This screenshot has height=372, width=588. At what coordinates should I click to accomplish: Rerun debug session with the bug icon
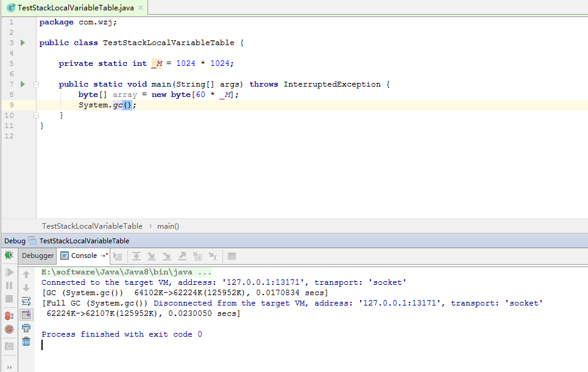9,256
